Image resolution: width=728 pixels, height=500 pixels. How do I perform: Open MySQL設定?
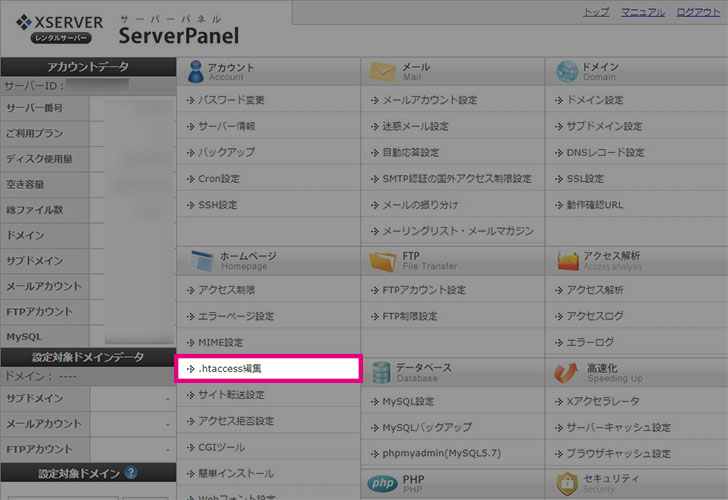coord(408,401)
